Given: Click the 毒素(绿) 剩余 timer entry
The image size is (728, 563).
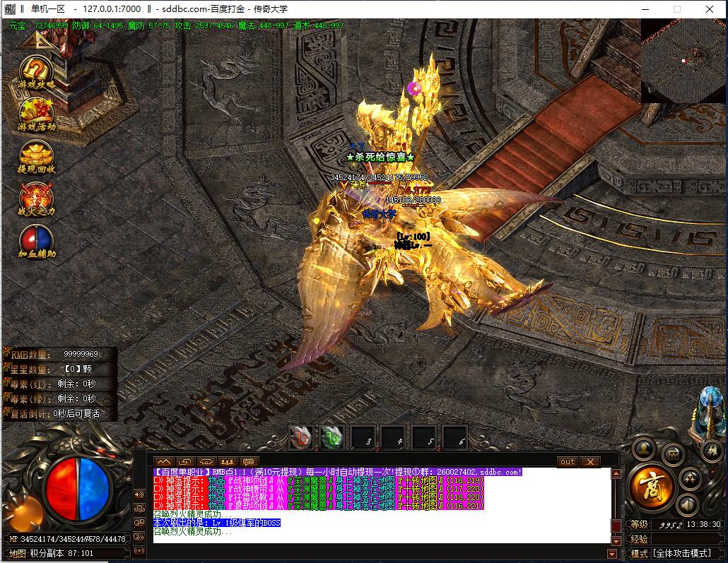Looking at the screenshot, I should click(59, 398).
